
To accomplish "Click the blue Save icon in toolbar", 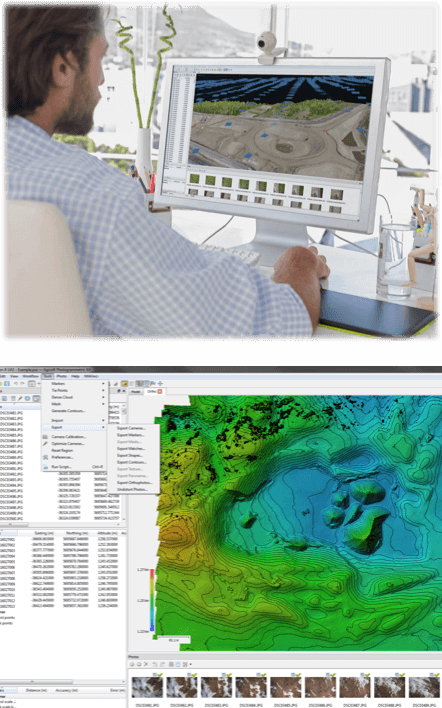I will click(7, 383).
